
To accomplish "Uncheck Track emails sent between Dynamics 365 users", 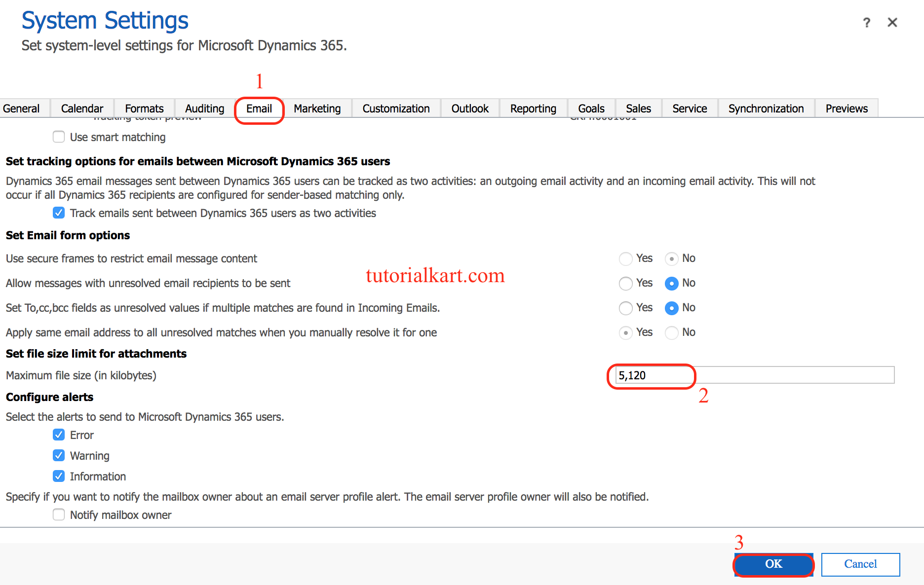I will point(59,213).
